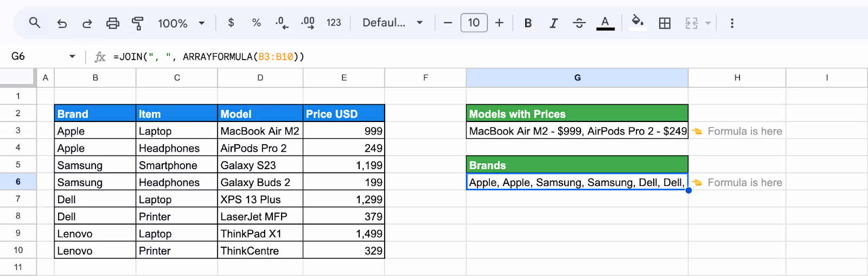Click the Merge cells icon
This screenshot has height=276, width=868.
point(691,23)
